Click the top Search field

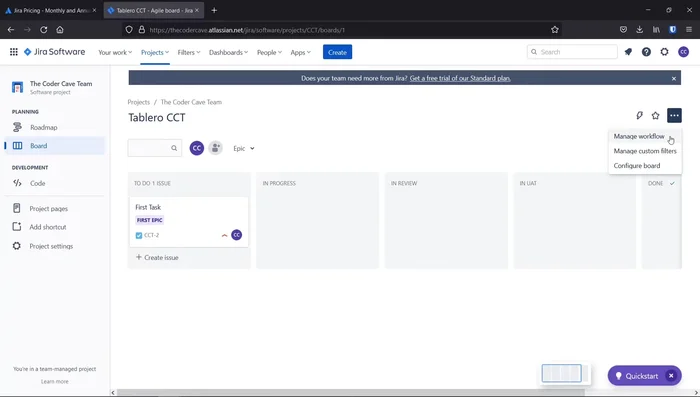pyautogui.click(x=572, y=52)
